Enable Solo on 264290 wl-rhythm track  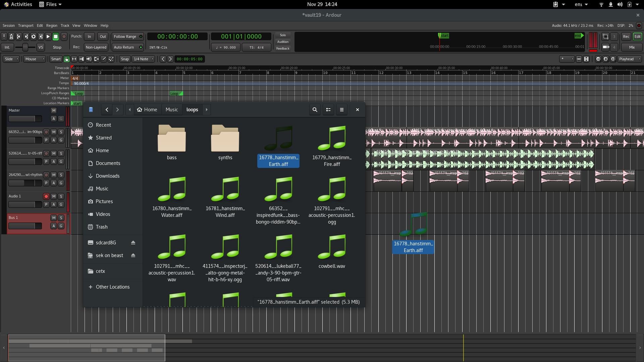[x=61, y=175]
